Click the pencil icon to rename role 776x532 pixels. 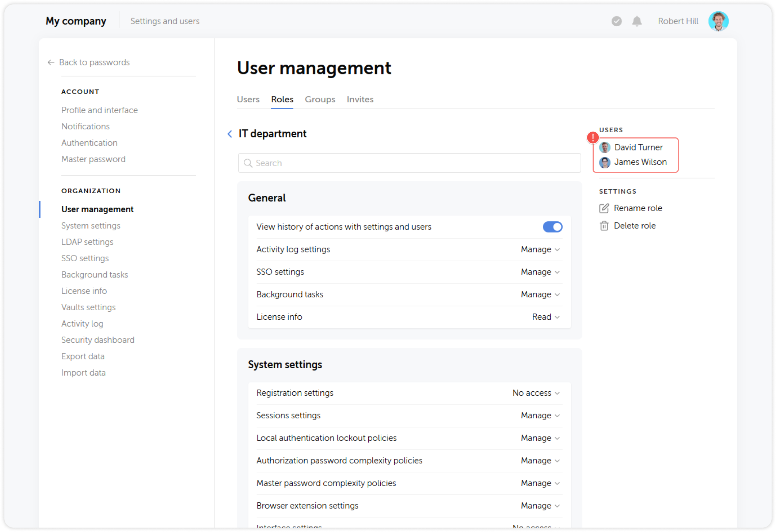coord(605,208)
